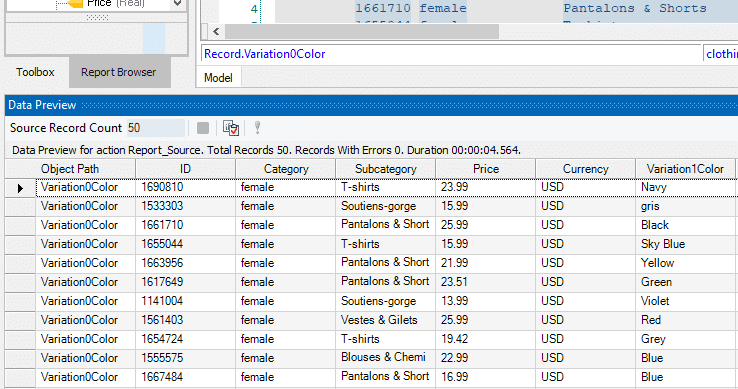This screenshot has height=389, width=738.
Task: Click the Sky Blue color cell
Action: tap(685, 244)
